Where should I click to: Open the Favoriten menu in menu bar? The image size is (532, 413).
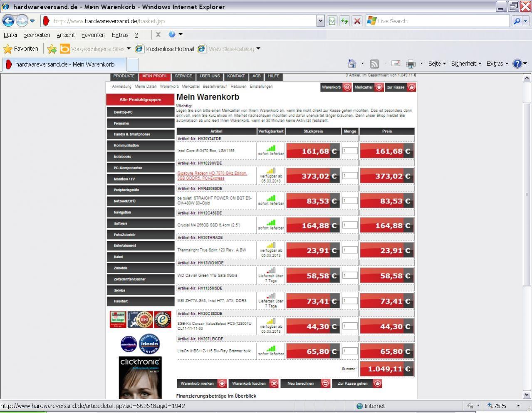coord(93,35)
